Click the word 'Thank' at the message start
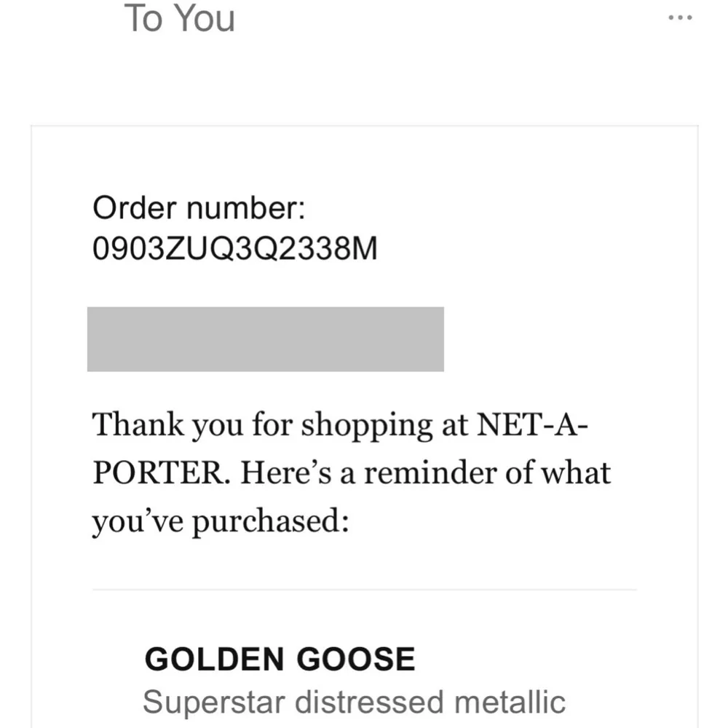 coord(138,425)
